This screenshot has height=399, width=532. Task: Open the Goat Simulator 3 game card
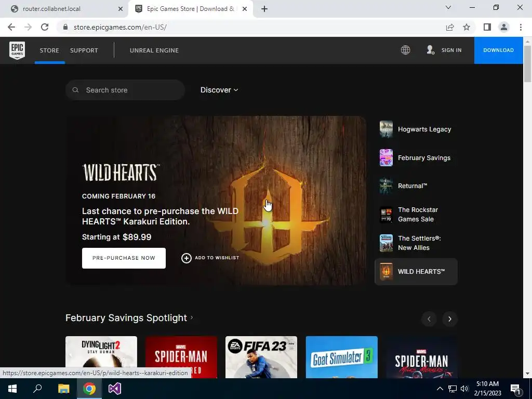point(342,357)
